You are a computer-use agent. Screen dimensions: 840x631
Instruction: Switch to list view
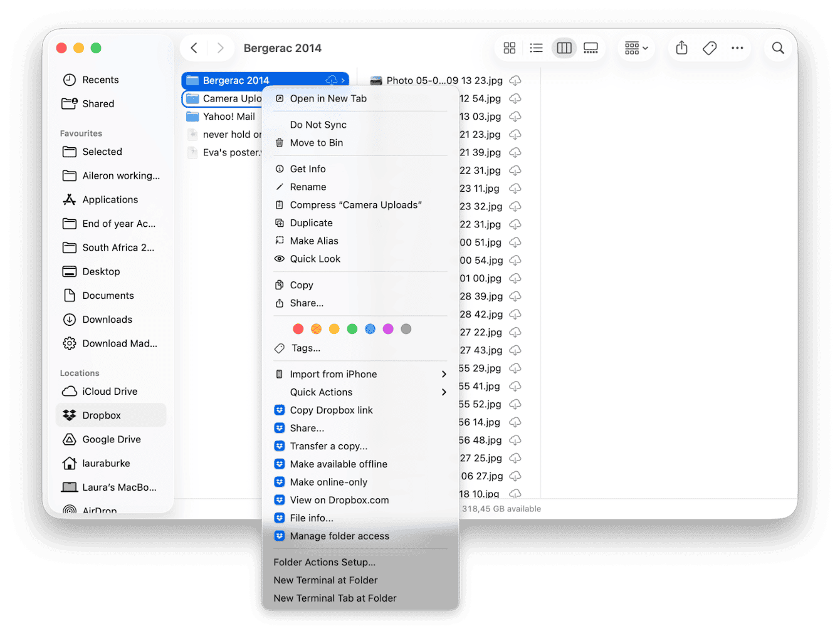pos(536,48)
